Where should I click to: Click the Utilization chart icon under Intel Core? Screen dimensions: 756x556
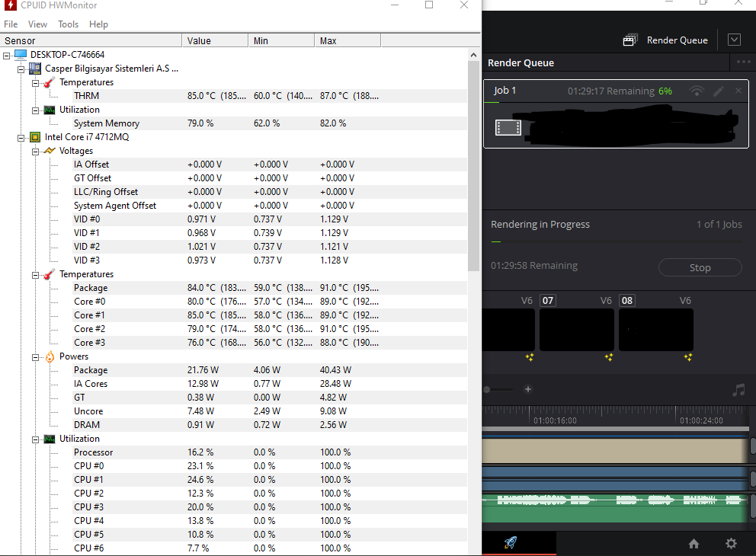tap(50, 439)
